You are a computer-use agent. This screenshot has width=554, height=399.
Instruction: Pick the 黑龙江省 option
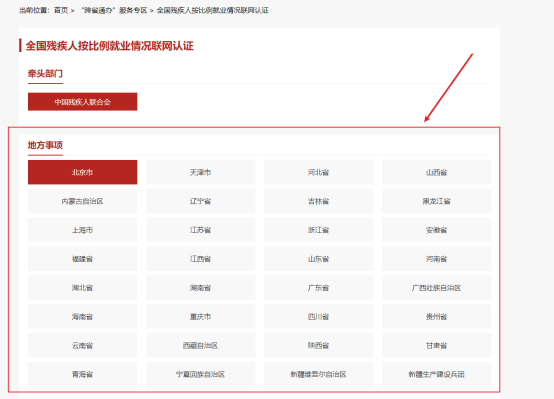pyautogui.click(x=436, y=201)
